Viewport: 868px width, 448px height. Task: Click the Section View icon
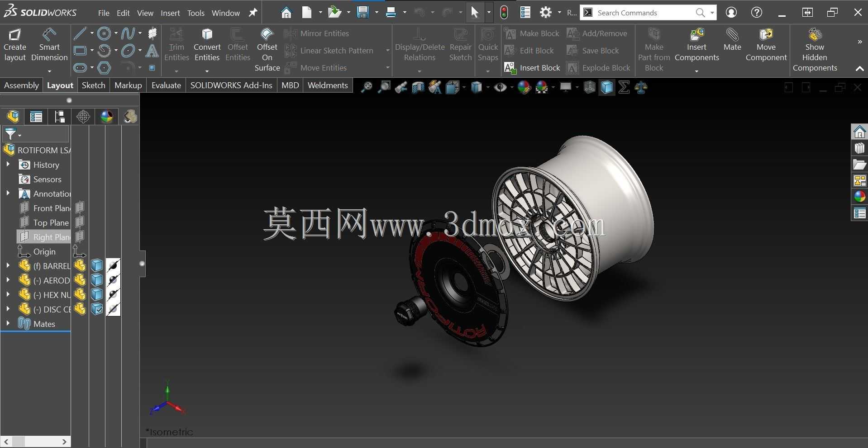[418, 87]
